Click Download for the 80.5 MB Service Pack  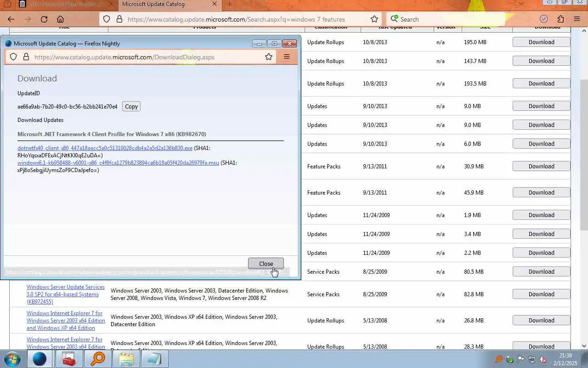click(541, 271)
